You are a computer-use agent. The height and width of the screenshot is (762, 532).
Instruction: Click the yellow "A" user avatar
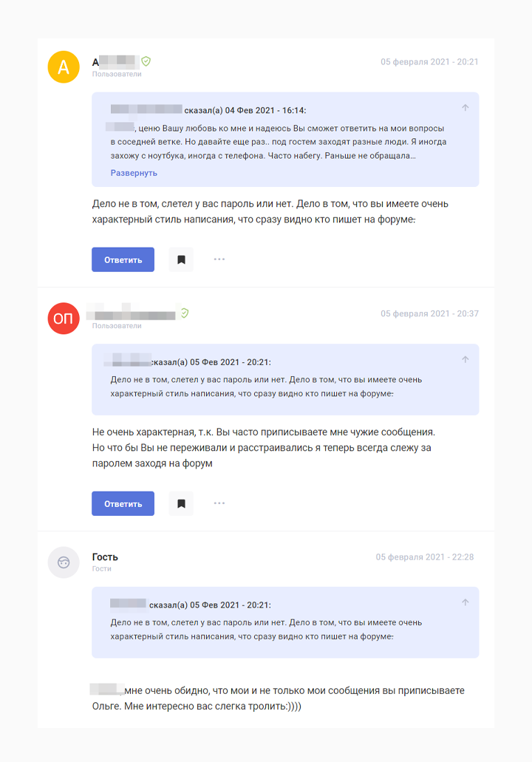pos(64,67)
